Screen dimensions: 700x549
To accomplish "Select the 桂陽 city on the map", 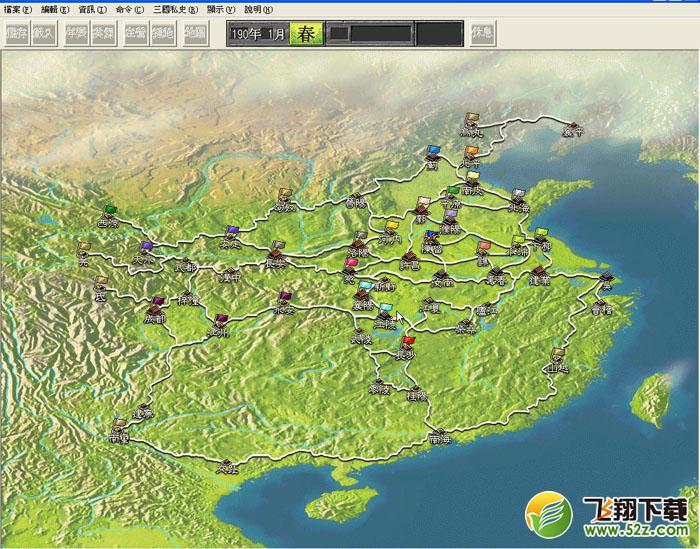I will (x=417, y=392).
